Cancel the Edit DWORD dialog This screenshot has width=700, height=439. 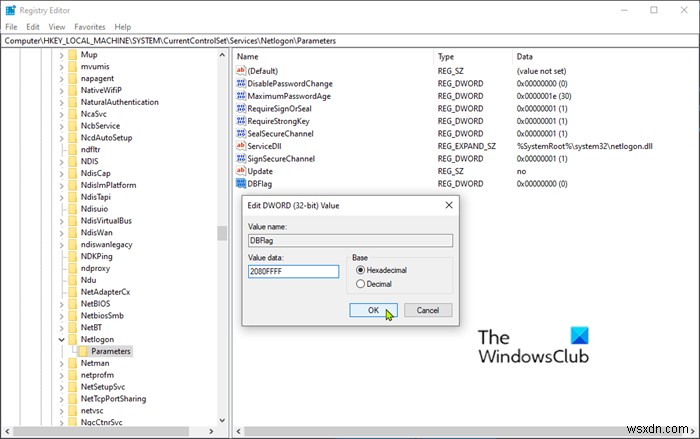(x=428, y=310)
